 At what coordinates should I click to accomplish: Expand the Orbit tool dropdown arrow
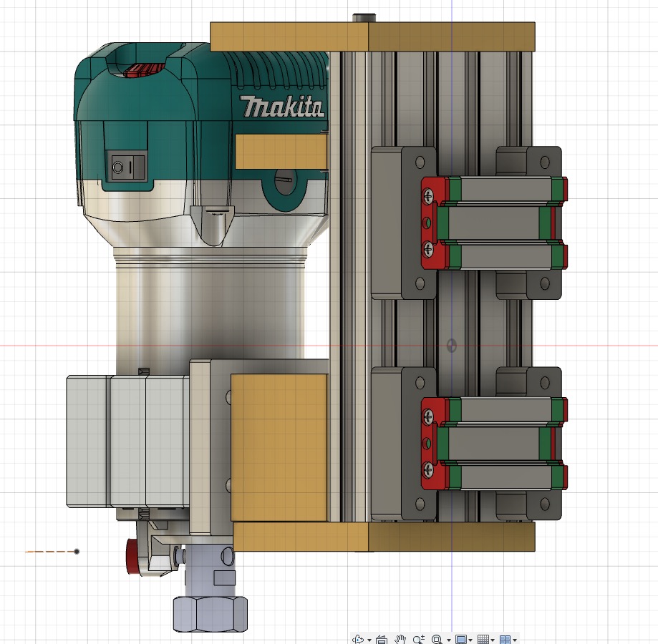click(369, 637)
